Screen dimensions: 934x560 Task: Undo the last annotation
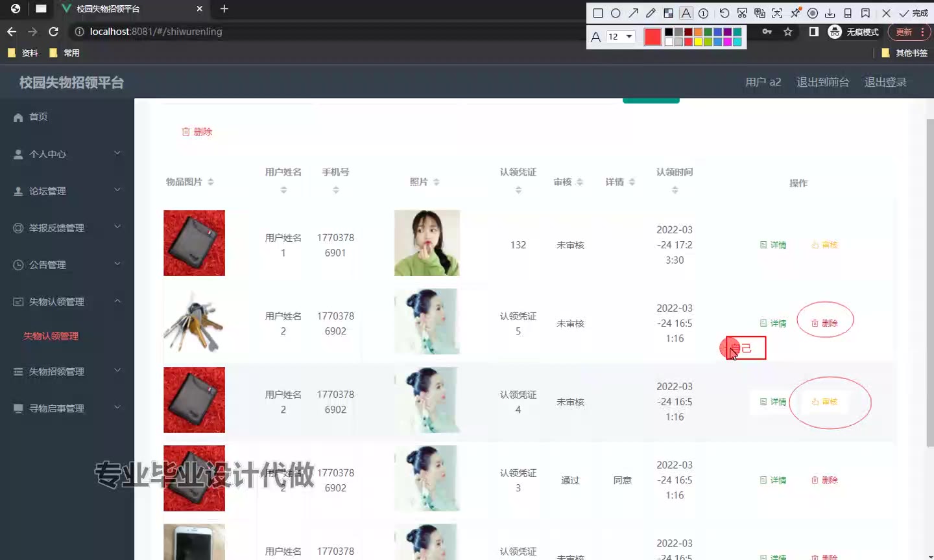pyautogui.click(x=724, y=13)
